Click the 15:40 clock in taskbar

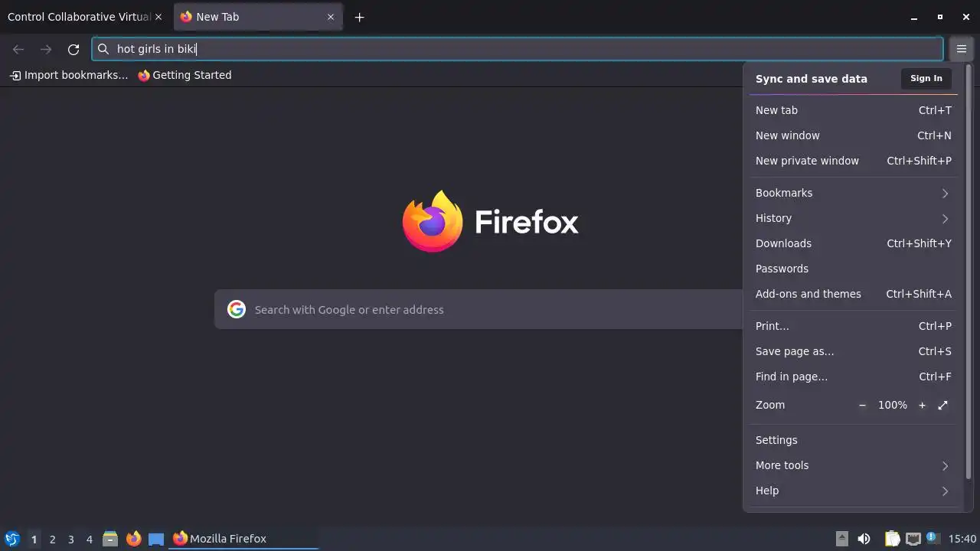pos(962,539)
